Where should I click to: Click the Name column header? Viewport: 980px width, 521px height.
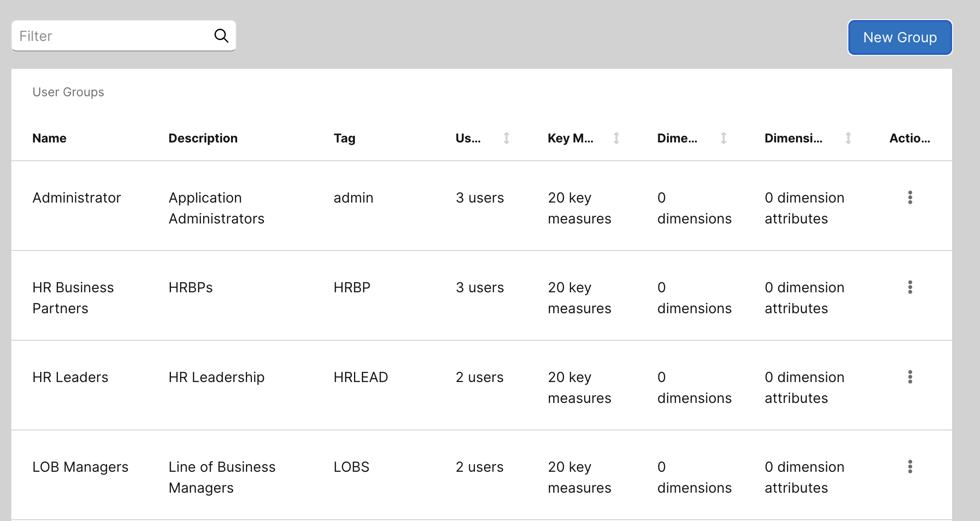pos(49,138)
